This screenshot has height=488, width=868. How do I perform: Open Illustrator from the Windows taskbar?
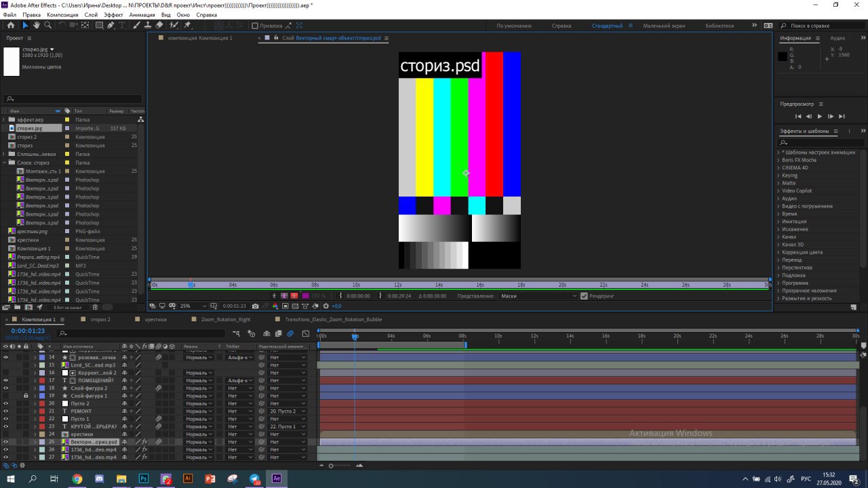point(188,479)
